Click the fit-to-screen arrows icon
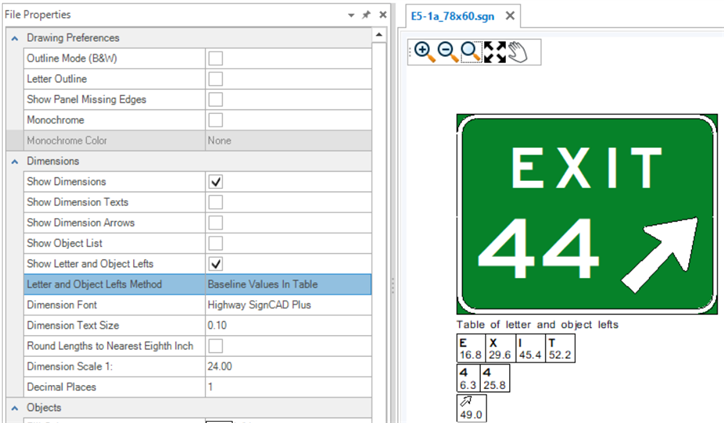Screen dimensions: 724x423 pos(494,52)
